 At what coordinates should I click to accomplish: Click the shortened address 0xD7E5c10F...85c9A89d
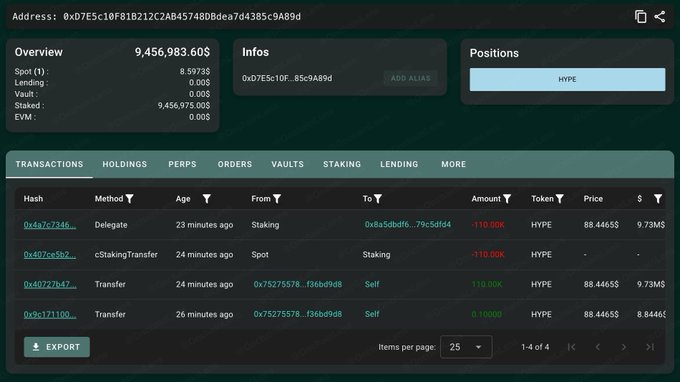287,78
